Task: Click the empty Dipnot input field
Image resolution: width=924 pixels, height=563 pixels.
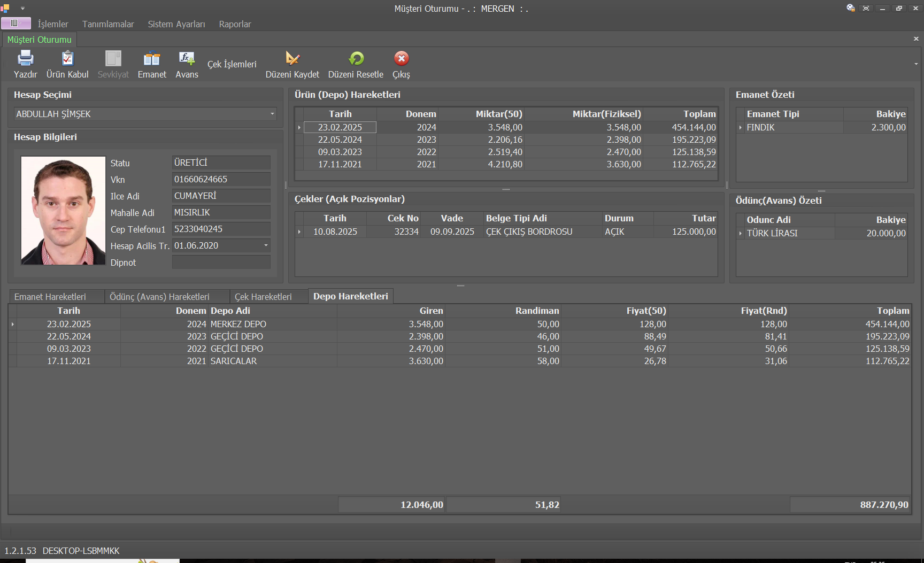Action: [x=221, y=263]
